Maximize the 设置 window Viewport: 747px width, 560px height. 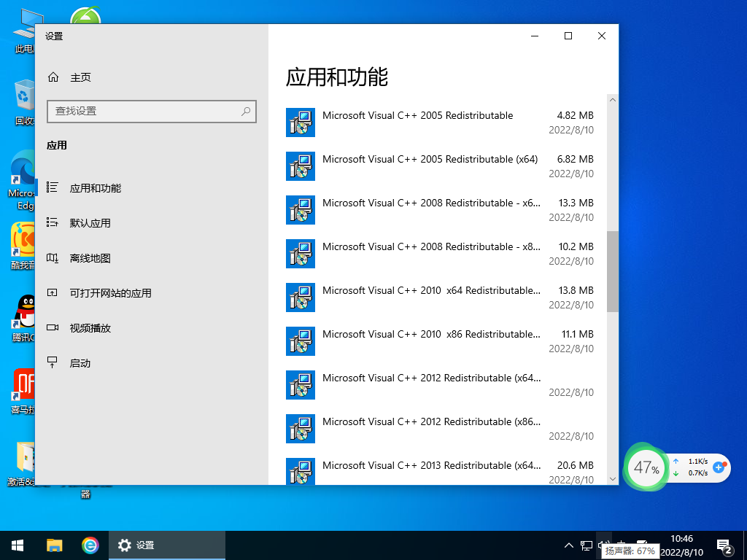(568, 36)
